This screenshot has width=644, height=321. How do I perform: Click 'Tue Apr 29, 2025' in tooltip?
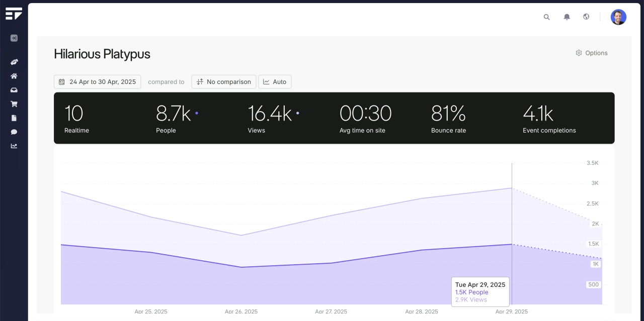click(x=480, y=285)
